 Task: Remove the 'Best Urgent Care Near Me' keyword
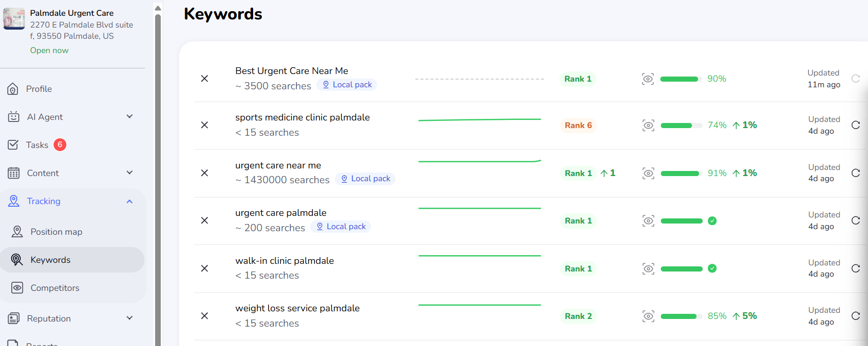[205, 79]
